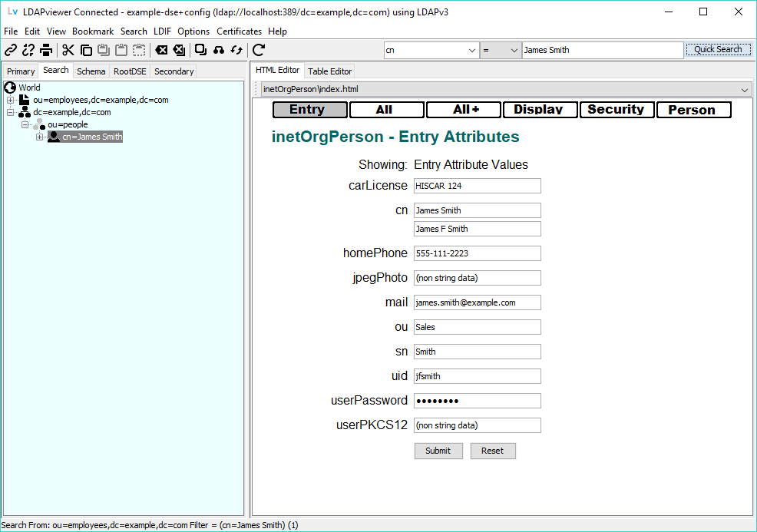
Task: Click the disconnect icon in the toolbar
Action: 28,50
